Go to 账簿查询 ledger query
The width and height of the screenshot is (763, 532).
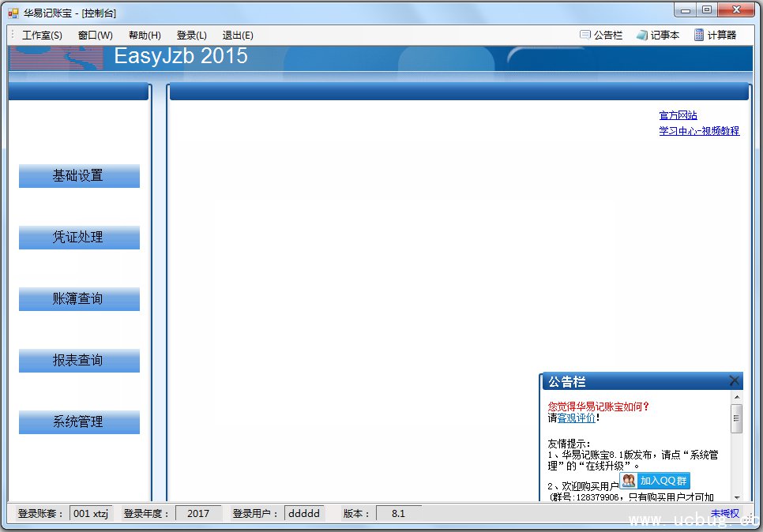tap(79, 299)
